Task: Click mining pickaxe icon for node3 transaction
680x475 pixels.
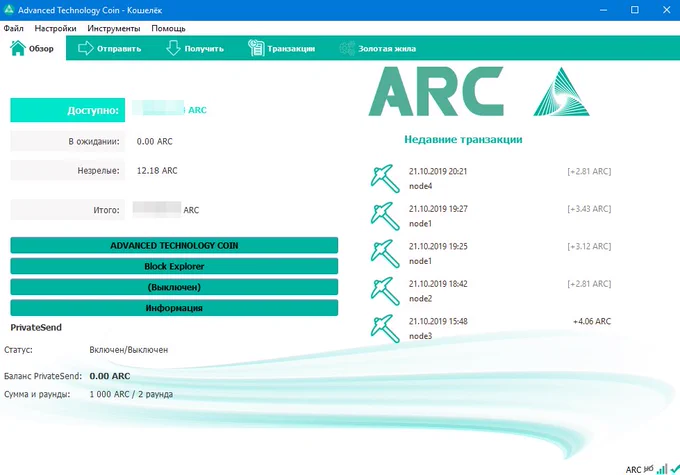Action: 385,328
